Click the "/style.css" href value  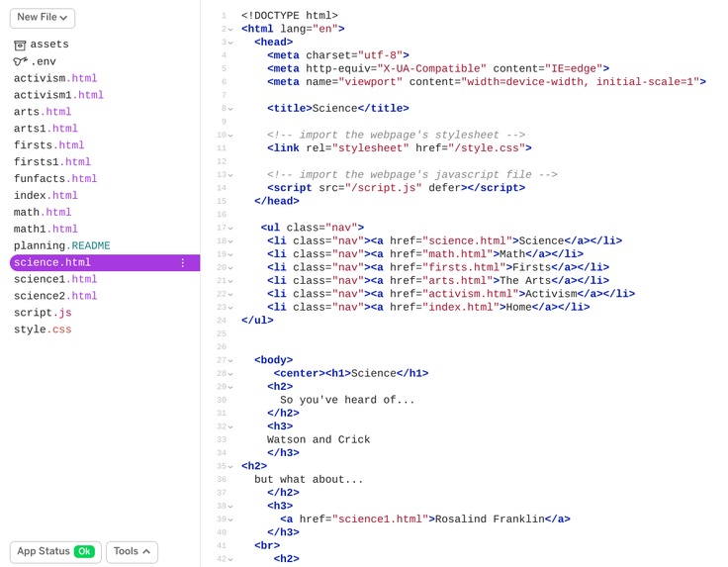(487, 148)
